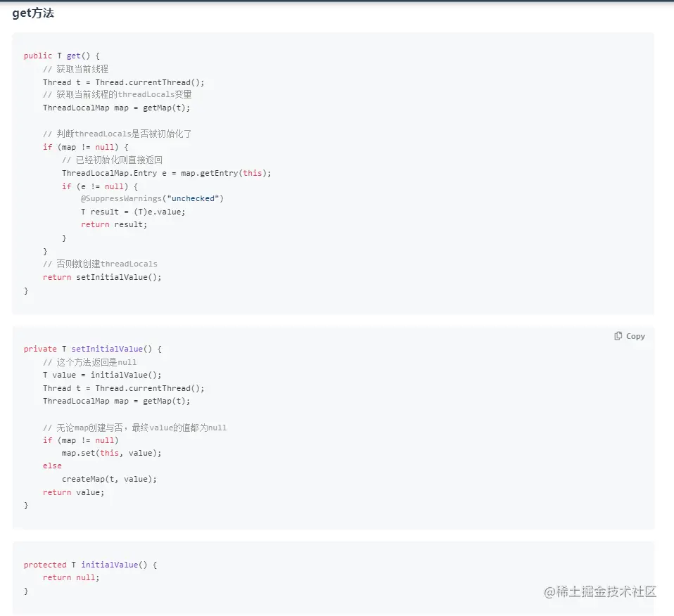Click the line "public T get() {"
The image size is (674, 616).
[61, 56]
